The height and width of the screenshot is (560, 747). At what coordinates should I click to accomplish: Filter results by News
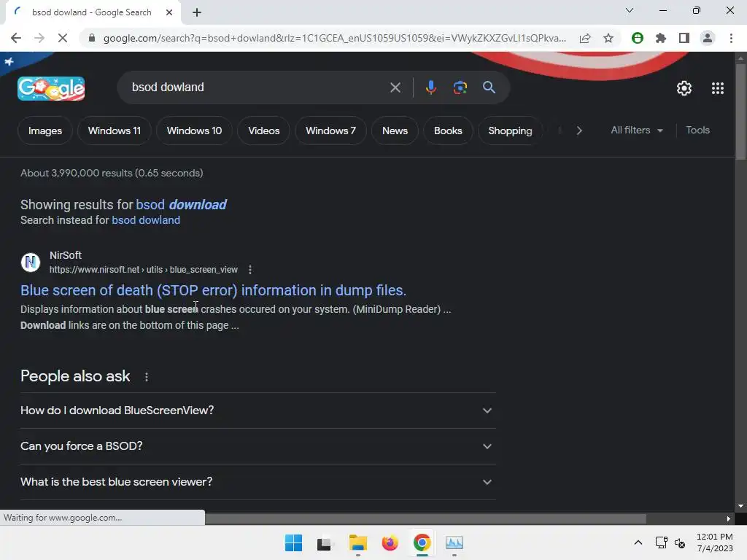pos(395,131)
